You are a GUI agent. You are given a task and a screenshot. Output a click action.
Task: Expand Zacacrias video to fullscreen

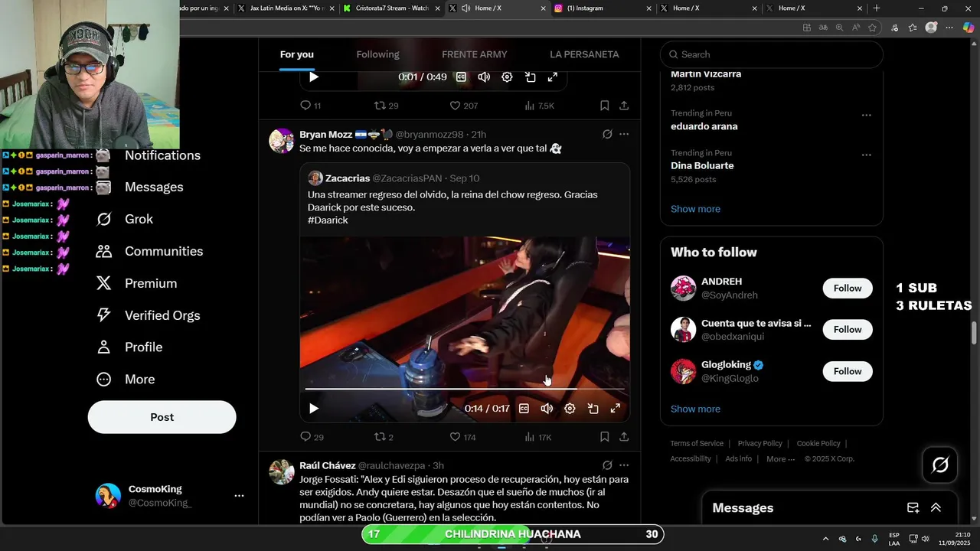[x=615, y=409]
